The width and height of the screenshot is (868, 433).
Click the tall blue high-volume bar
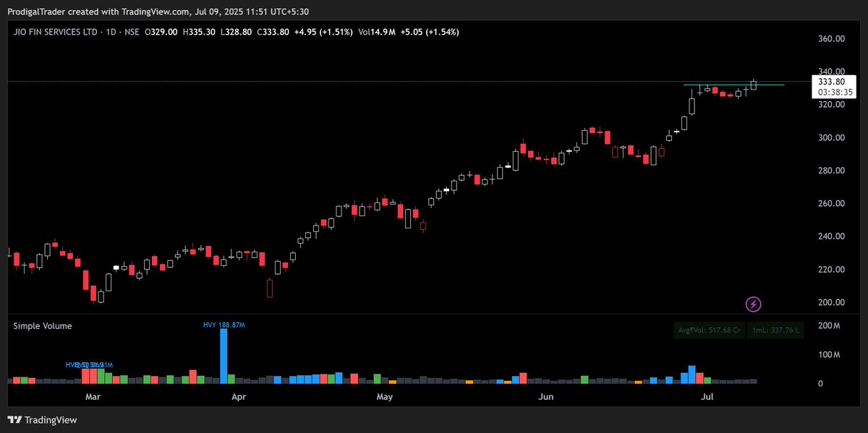click(224, 356)
